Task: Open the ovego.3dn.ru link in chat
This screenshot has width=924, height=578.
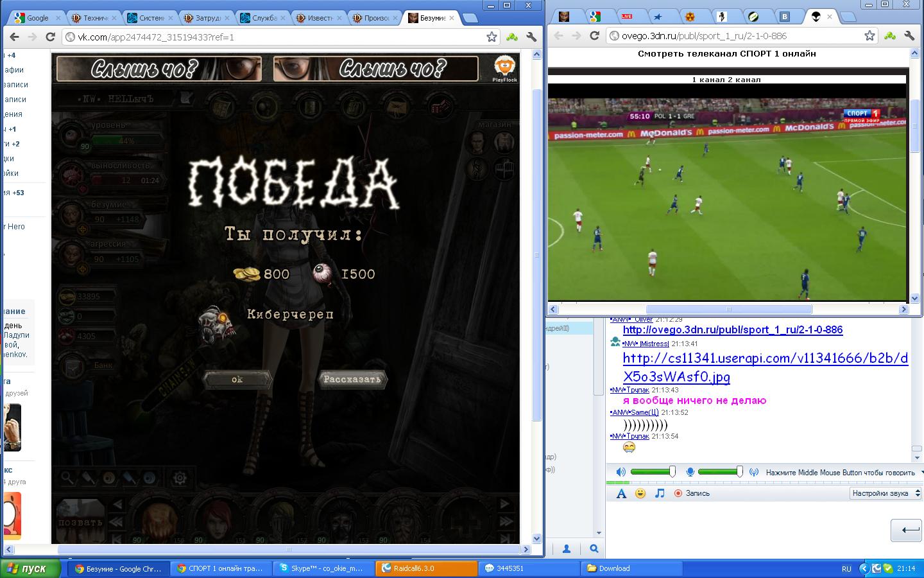Action: 733,330
